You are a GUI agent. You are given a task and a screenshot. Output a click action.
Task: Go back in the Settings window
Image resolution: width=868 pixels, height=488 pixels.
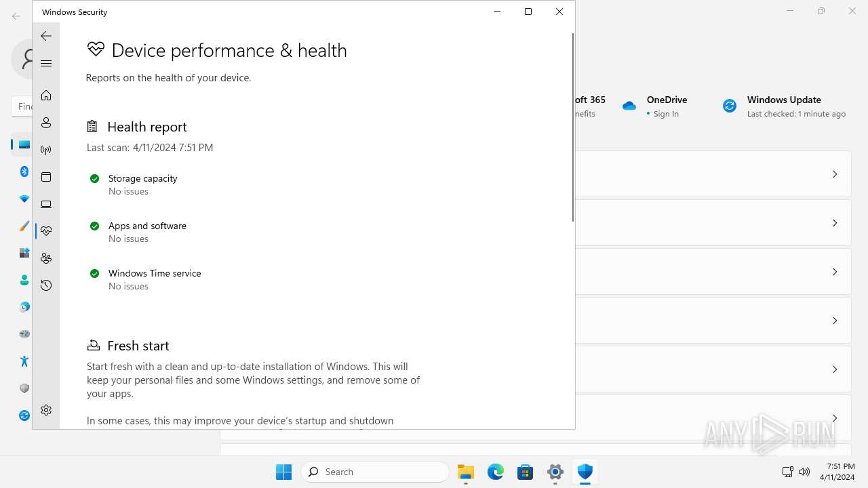[16, 16]
